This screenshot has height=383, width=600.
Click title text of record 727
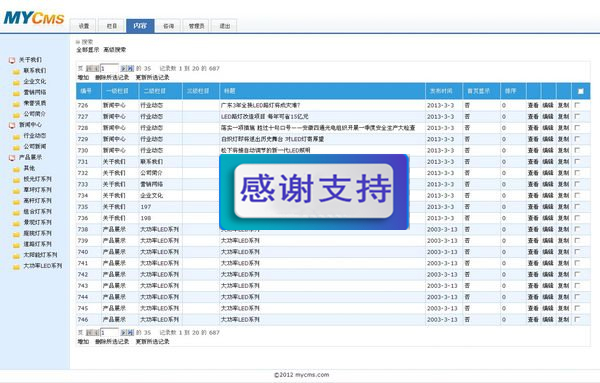264,116
